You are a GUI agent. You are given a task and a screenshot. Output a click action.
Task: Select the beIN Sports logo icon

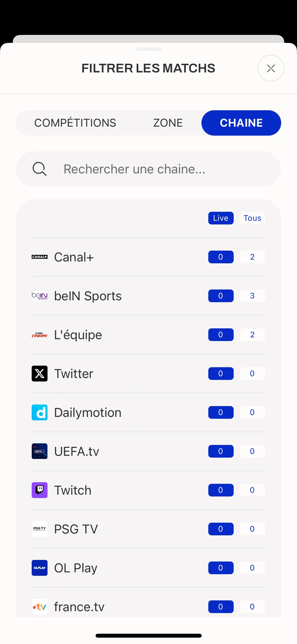pos(40,296)
